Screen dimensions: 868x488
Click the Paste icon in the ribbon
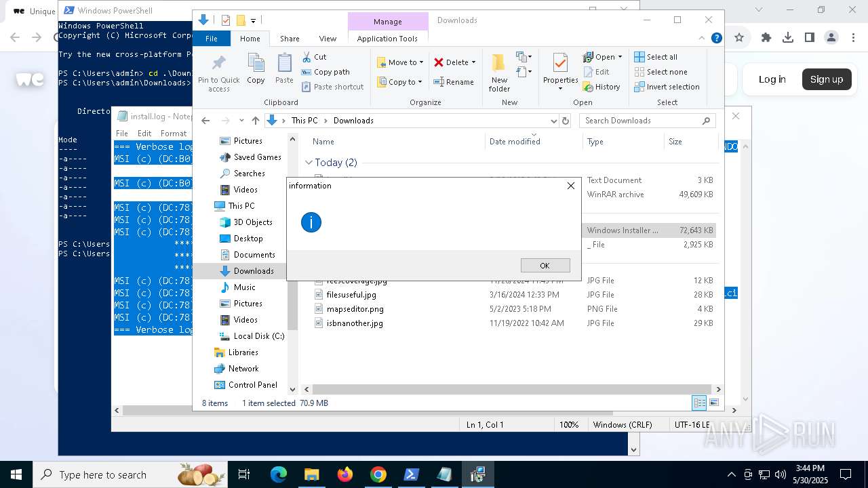click(284, 63)
